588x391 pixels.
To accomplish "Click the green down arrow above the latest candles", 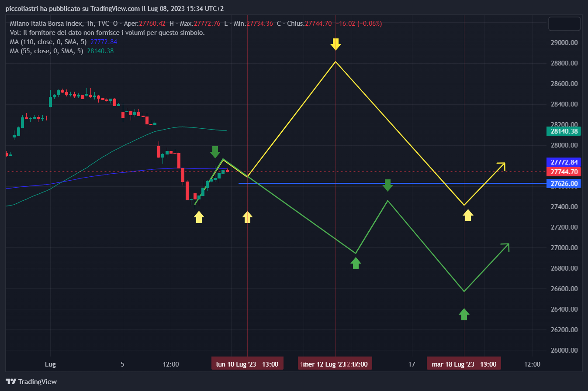I will (x=215, y=152).
